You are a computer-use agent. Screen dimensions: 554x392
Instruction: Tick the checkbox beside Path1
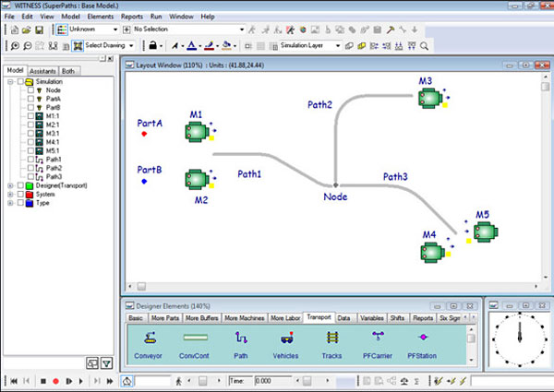pyautogui.click(x=30, y=160)
